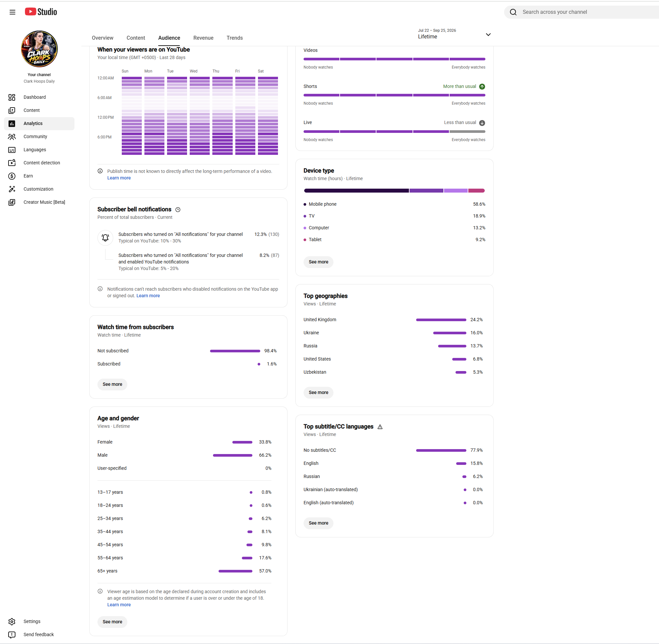Open Creator Music [Beta]
The image size is (659, 644).
(39, 202)
